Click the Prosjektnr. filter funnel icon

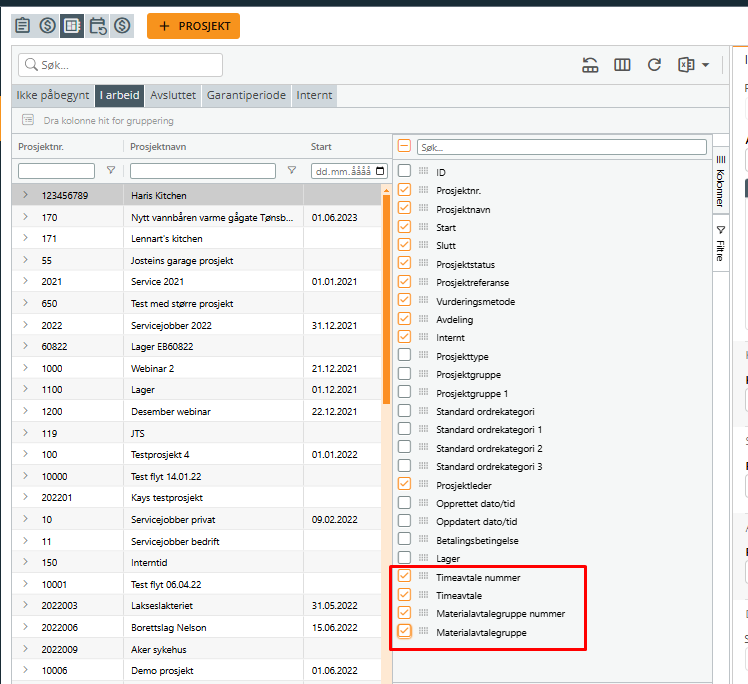click(111, 170)
